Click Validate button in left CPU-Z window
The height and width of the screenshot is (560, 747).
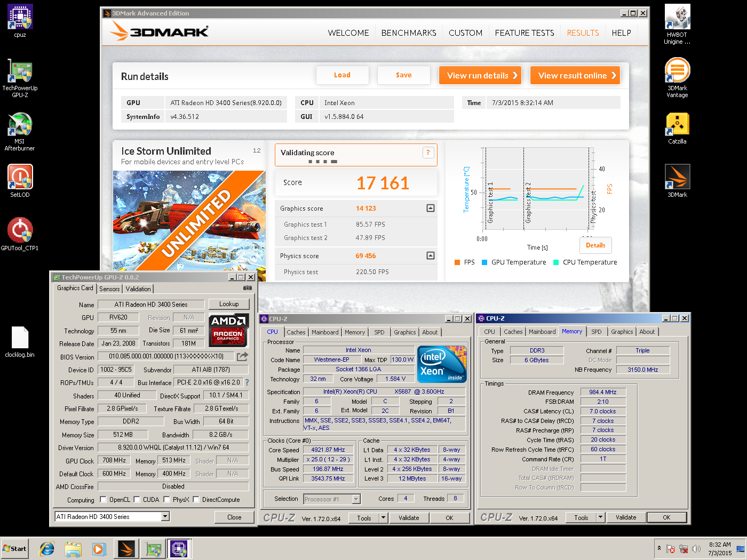[409, 518]
